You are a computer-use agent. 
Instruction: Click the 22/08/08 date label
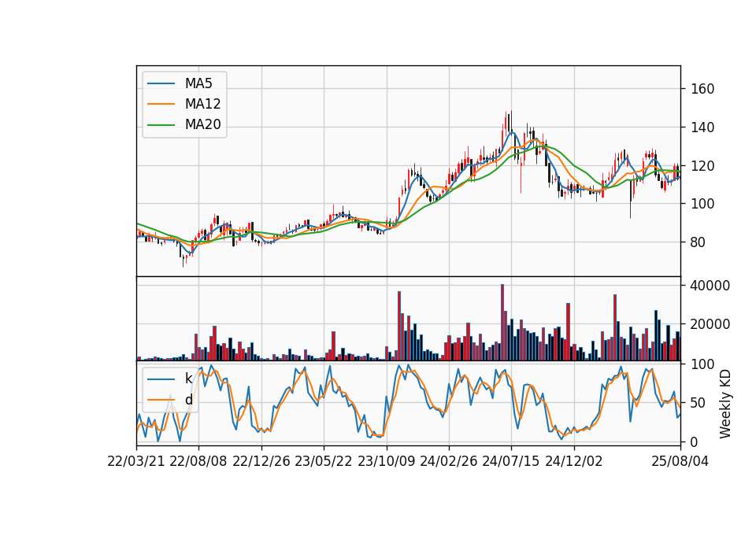[198, 462]
